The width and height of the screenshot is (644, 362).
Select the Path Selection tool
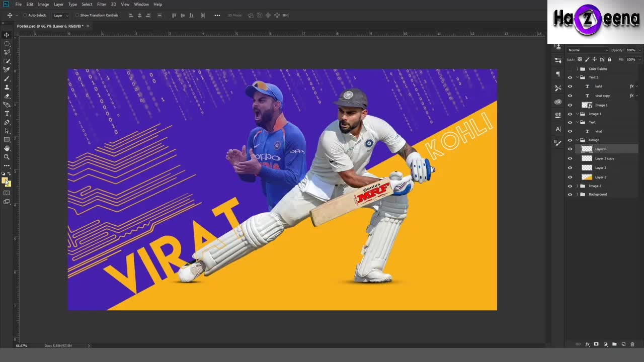[x=7, y=131]
